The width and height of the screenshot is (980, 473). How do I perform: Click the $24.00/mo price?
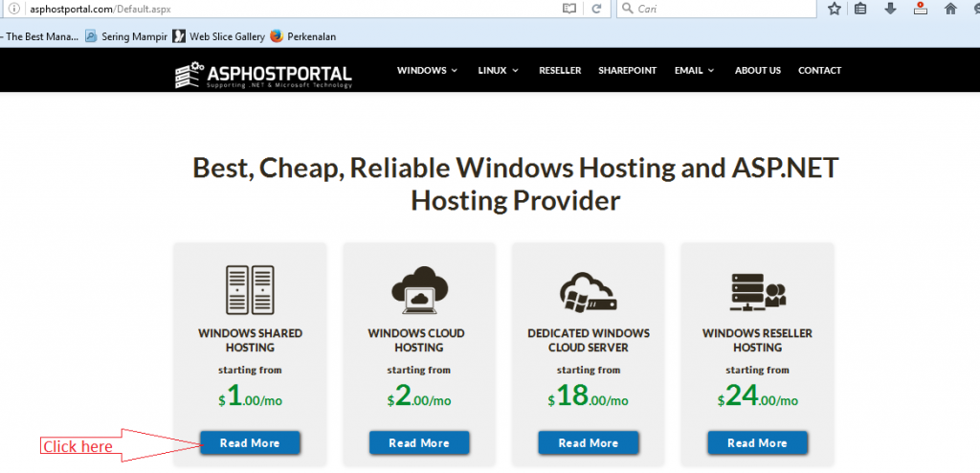(758, 396)
